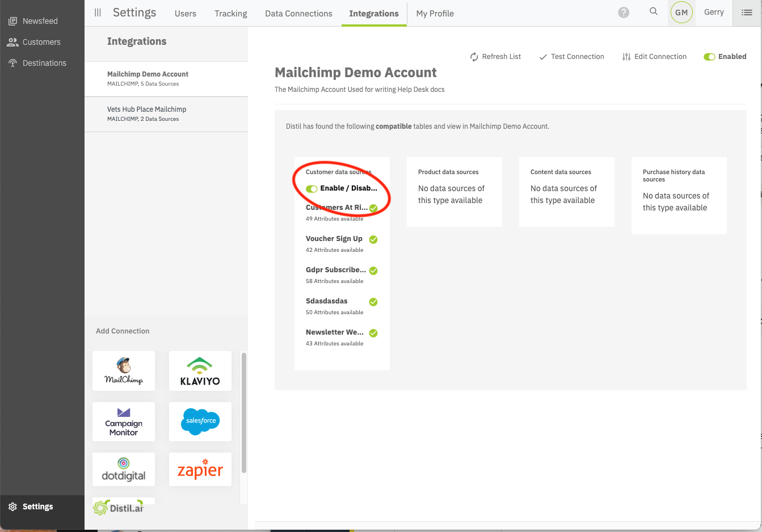Add a dotdigital connection
This screenshot has height=532, width=762.
[x=124, y=470]
